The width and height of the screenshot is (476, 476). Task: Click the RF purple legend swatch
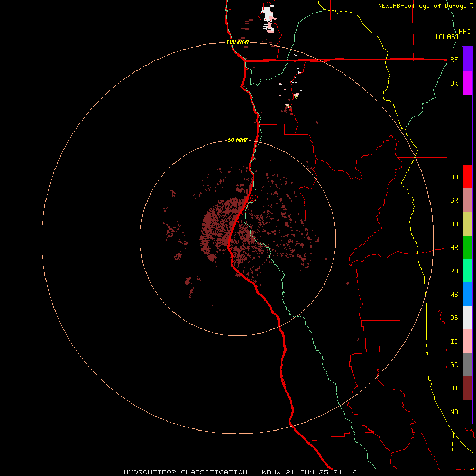(x=467, y=59)
